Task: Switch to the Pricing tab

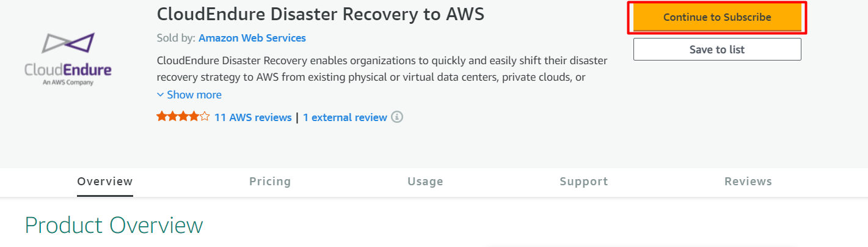Action: (x=270, y=182)
